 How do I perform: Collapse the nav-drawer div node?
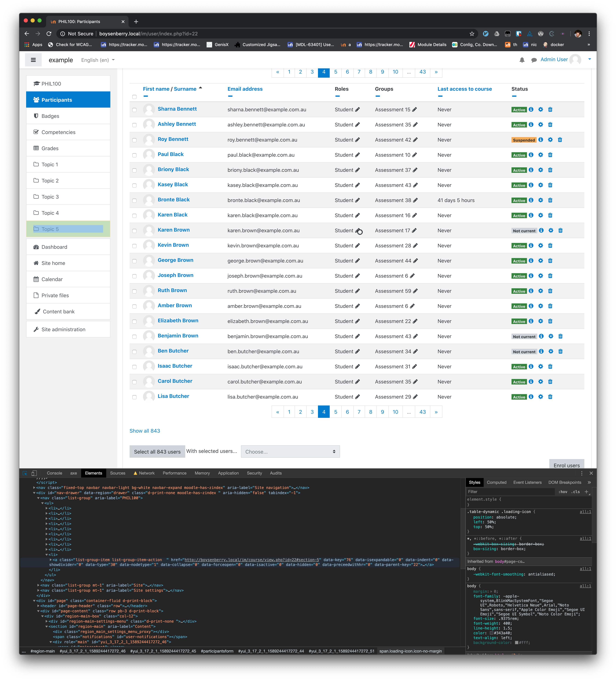click(x=34, y=493)
